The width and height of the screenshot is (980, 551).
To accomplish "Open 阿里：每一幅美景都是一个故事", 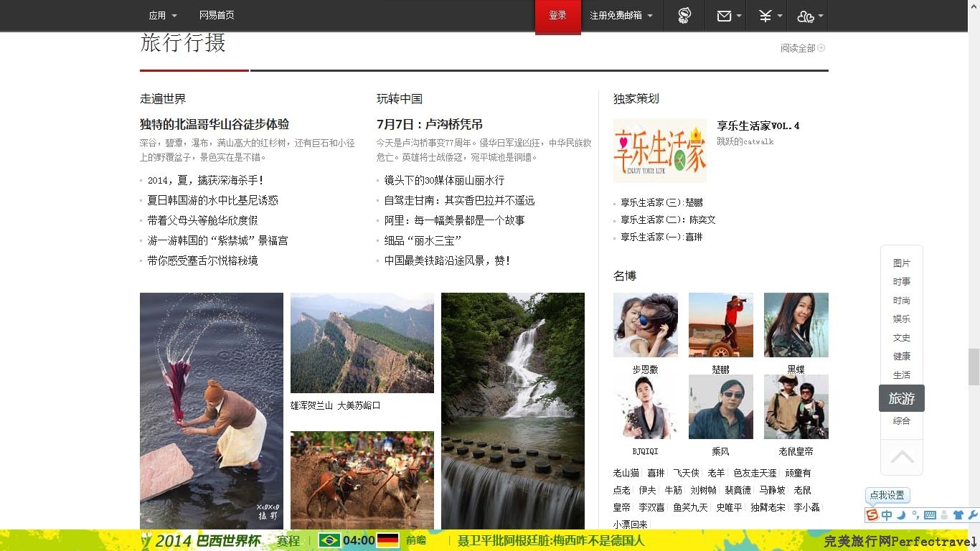I will pyautogui.click(x=454, y=220).
